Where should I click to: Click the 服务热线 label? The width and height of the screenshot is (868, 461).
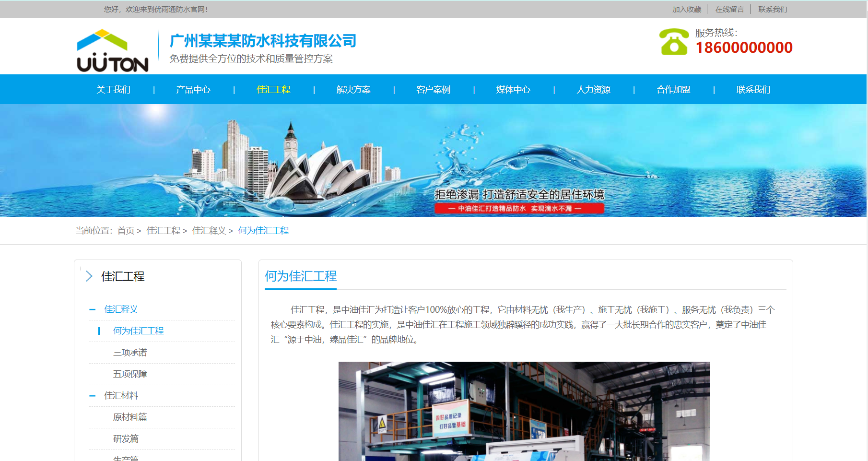tap(716, 33)
